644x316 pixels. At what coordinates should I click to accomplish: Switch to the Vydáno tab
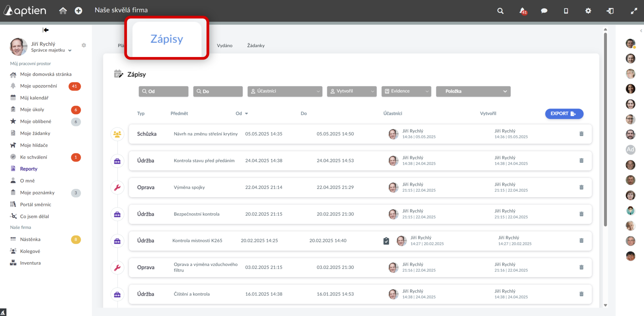224,45
